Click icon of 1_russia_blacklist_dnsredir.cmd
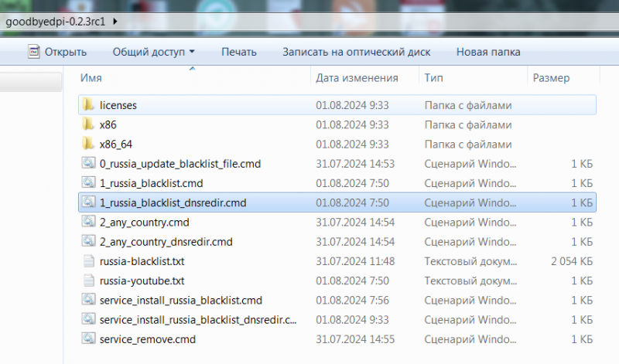Image resolution: width=619 pixels, height=364 pixels. point(88,202)
